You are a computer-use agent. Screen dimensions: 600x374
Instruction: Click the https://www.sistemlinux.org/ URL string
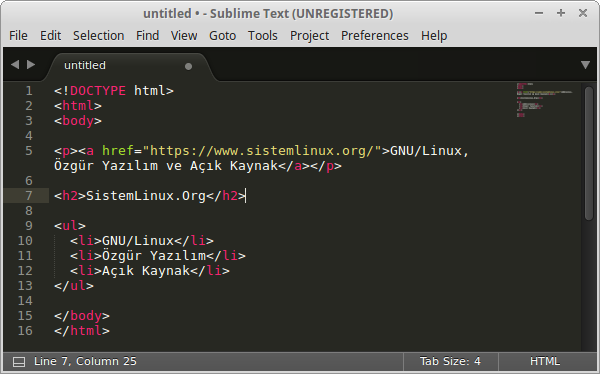click(262, 151)
